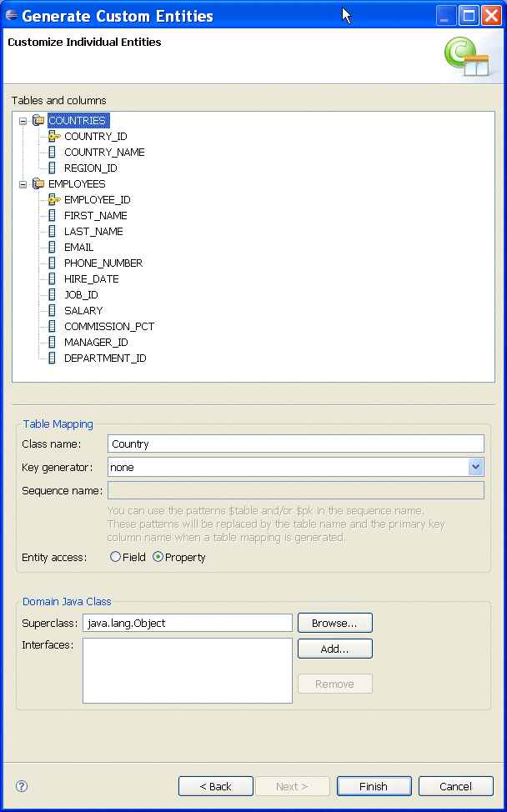Select the SALARY column

tap(83, 311)
